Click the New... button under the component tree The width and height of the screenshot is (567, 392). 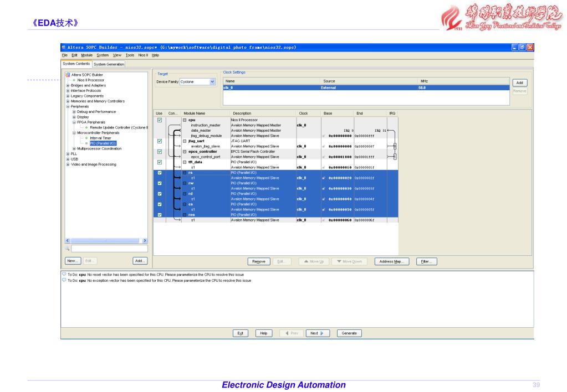(73, 261)
